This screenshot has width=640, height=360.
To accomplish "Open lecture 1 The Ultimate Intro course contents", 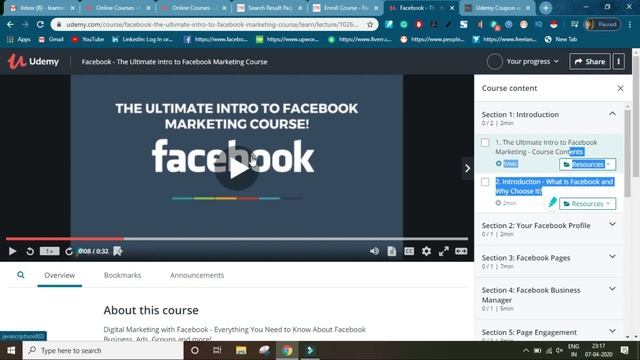I will [x=546, y=147].
